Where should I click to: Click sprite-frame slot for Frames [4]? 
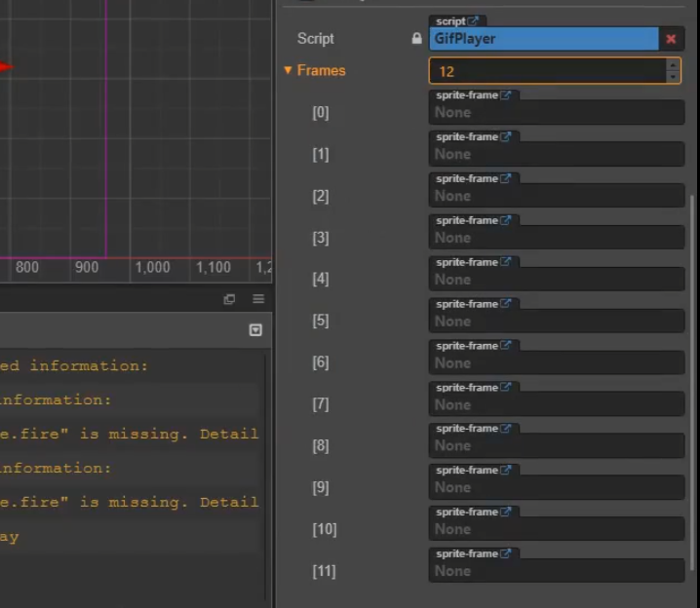[557, 280]
